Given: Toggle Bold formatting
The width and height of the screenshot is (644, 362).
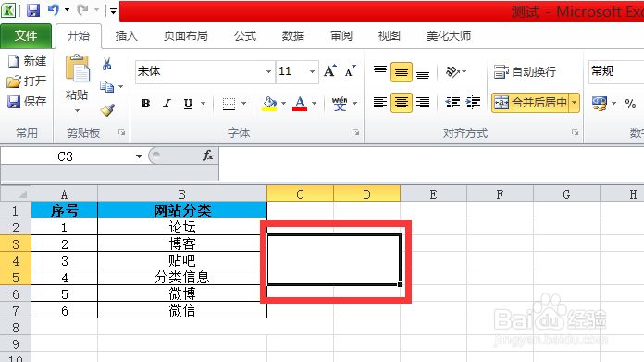Looking at the screenshot, I should pyautogui.click(x=145, y=104).
